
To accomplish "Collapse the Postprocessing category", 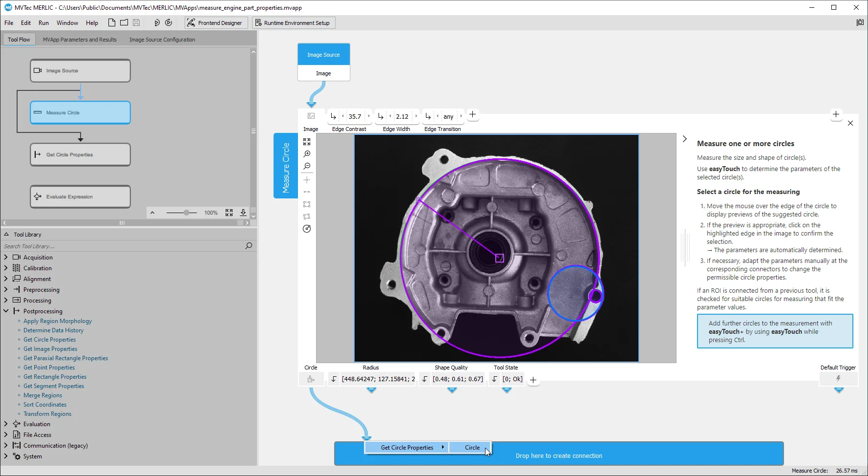I will pyautogui.click(x=6, y=311).
